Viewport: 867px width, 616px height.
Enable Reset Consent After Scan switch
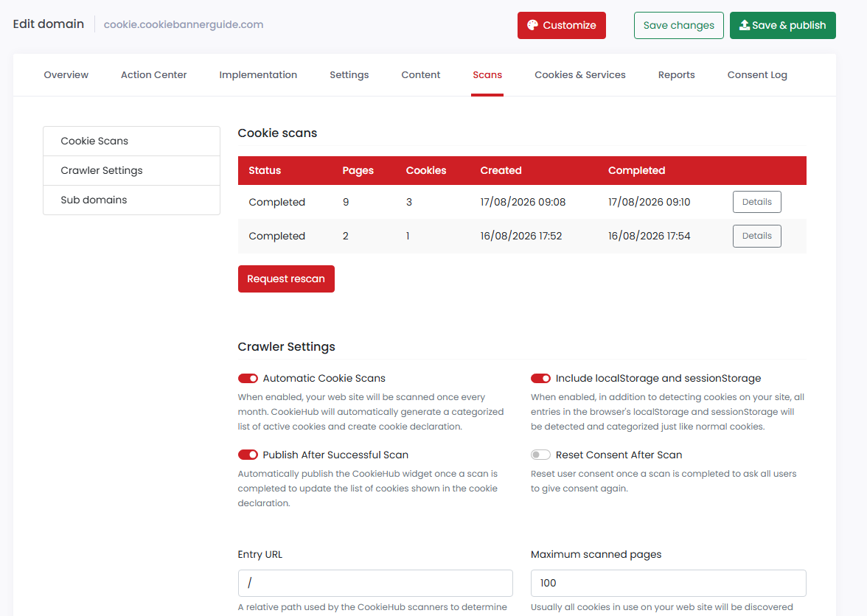click(541, 455)
